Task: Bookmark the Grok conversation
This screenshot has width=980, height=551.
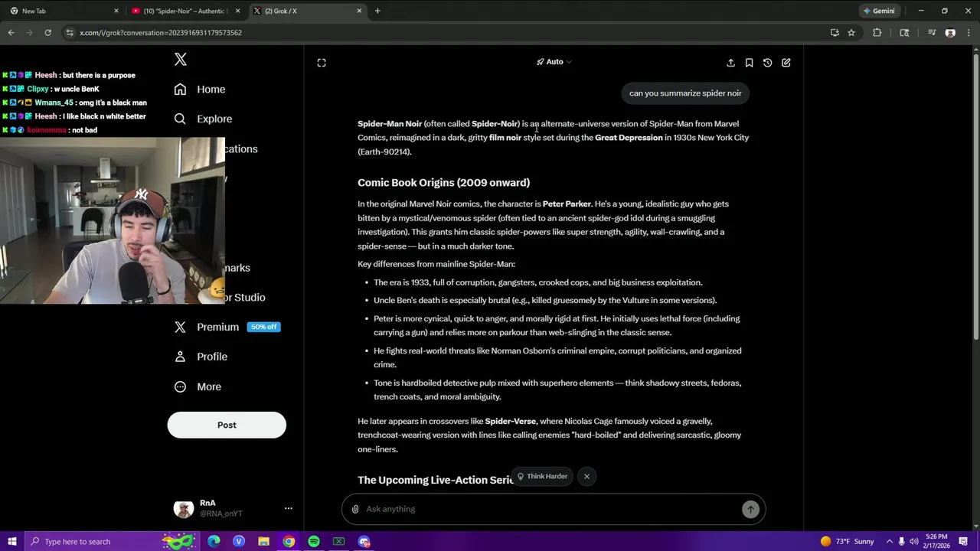Action: point(749,63)
